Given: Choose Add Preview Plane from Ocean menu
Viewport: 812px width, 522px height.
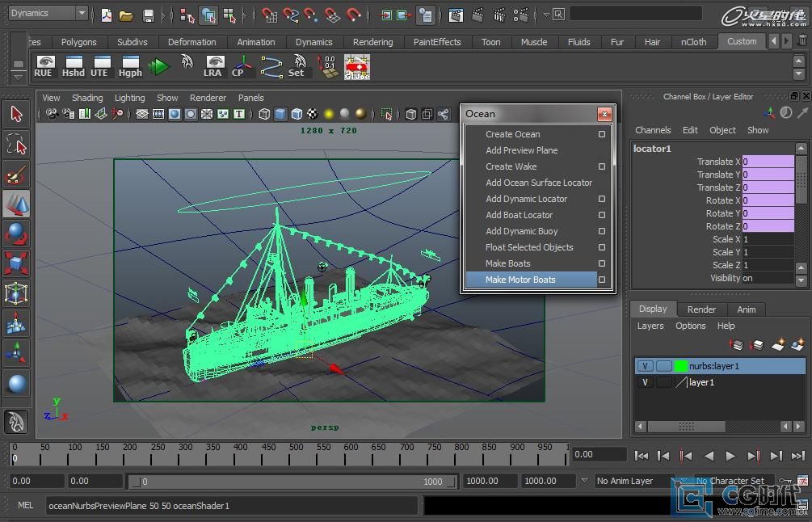Looking at the screenshot, I should click(521, 150).
